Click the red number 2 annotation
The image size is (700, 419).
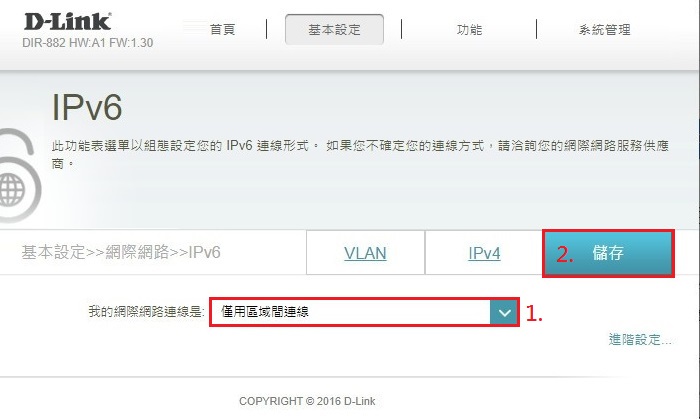(565, 254)
